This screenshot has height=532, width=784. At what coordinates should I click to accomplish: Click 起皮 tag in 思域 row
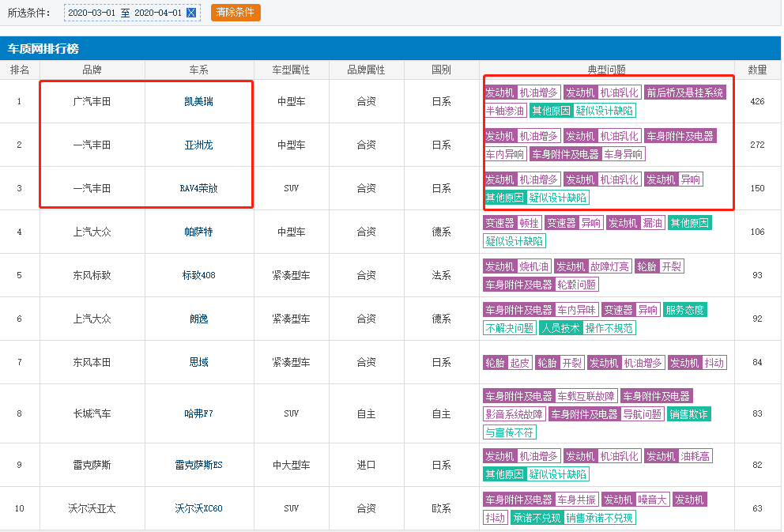(x=519, y=363)
